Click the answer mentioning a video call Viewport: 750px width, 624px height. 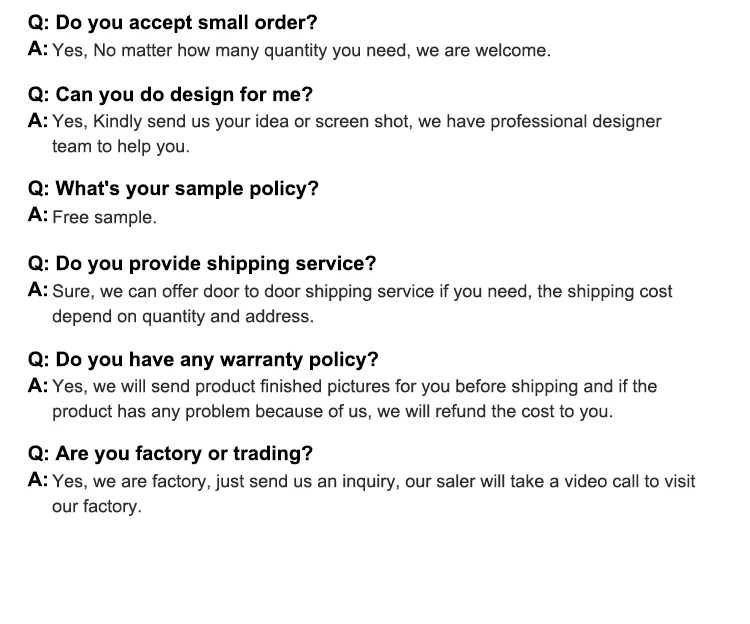(373, 481)
